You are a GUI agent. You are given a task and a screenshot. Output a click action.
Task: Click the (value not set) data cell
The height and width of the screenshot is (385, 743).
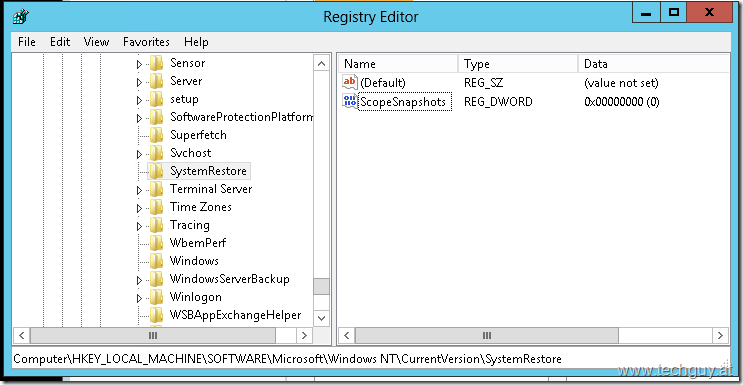(621, 83)
